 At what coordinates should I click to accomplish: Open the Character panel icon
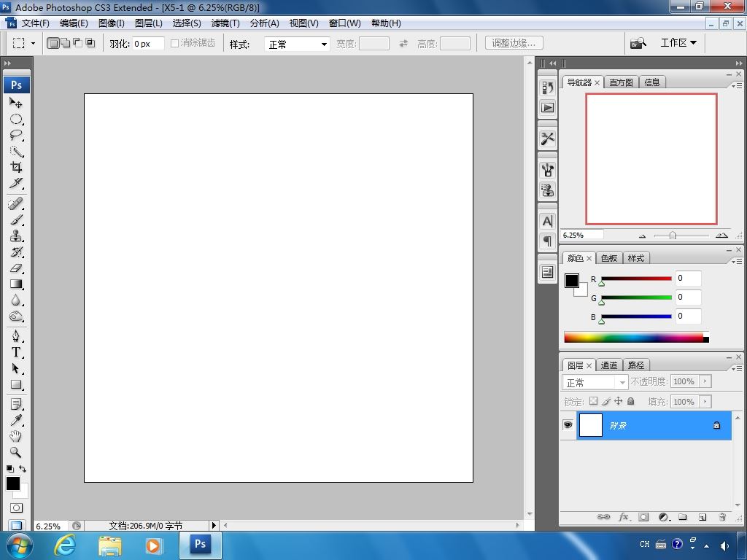[x=547, y=222]
